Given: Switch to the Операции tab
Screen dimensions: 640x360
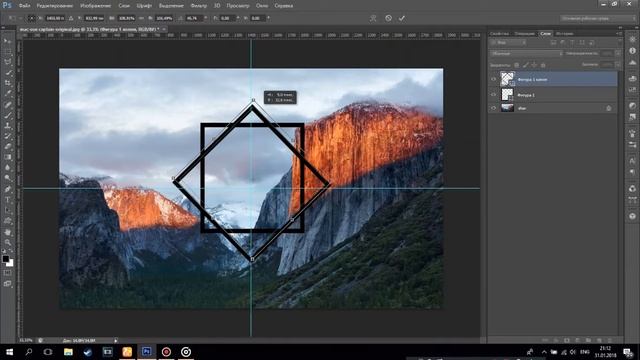Looking at the screenshot, I should click(x=524, y=33).
